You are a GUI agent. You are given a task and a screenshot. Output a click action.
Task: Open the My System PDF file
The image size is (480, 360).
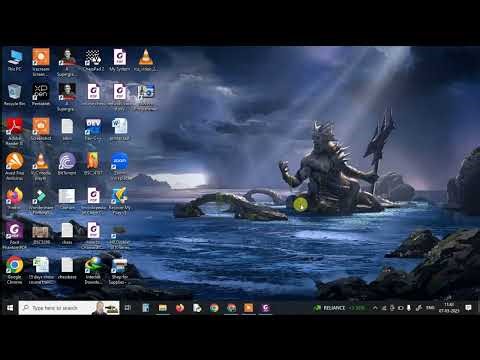tap(119, 60)
